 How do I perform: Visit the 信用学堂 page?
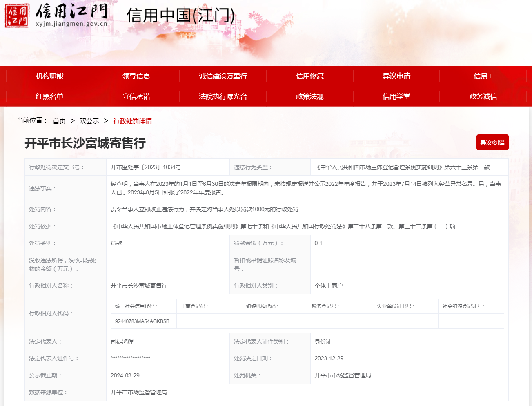pos(396,96)
